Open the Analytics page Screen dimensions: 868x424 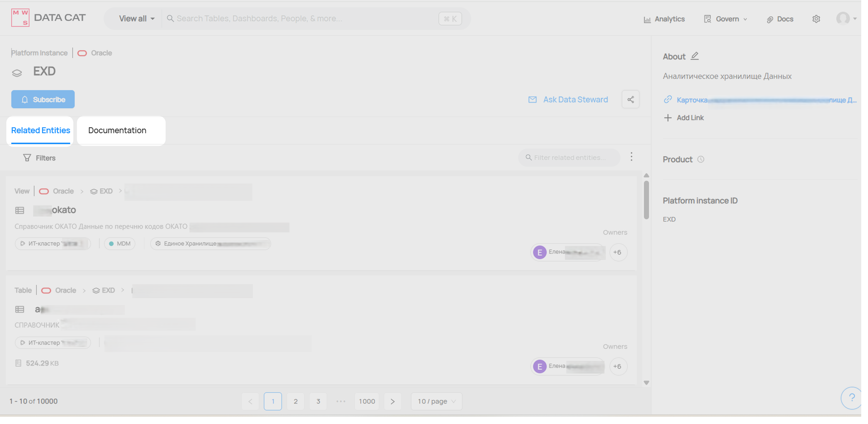pyautogui.click(x=669, y=19)
